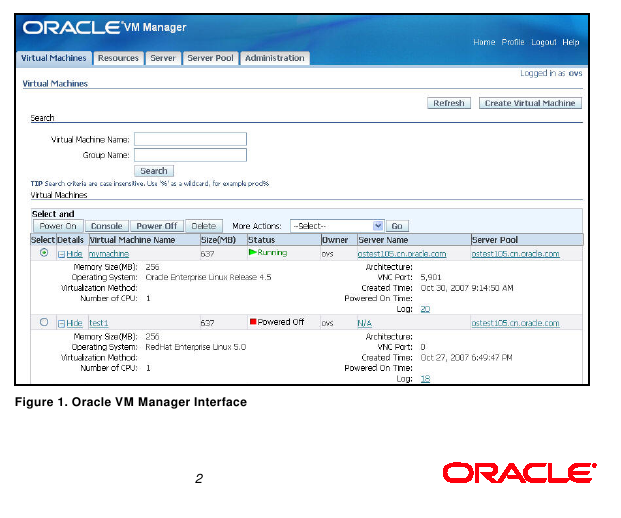Collapse test1 details with the minus icon
The image size is (621, 518).
tap(61, 324)
